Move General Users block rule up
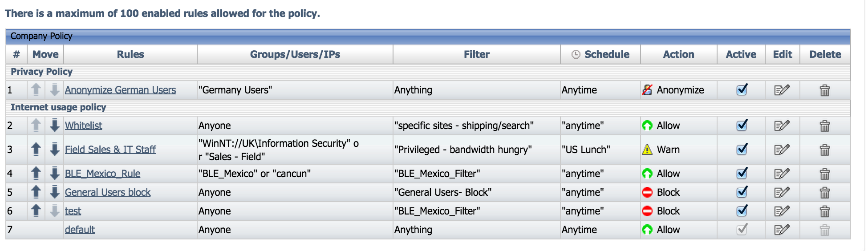This screenshot has width=868, height=251. [x=36, y=192]
